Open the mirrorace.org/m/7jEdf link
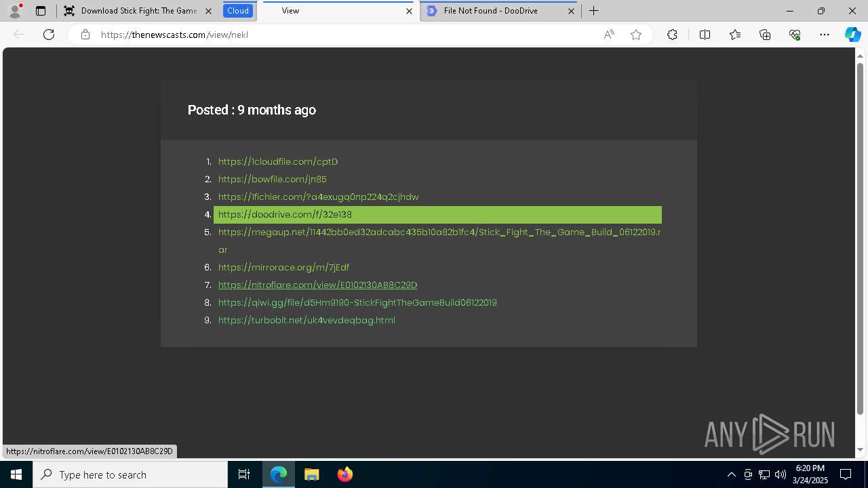This screenshot has height=488, width=868. coord(283,267)
